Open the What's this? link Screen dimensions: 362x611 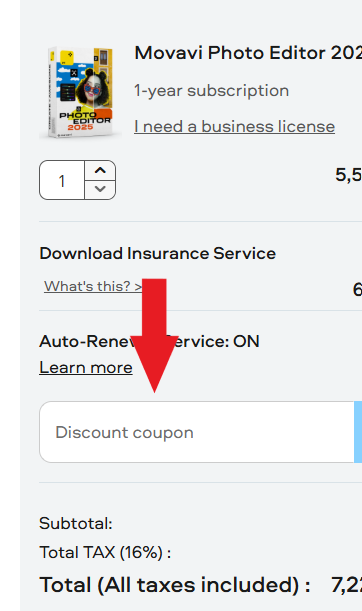[x=93, y=286]
